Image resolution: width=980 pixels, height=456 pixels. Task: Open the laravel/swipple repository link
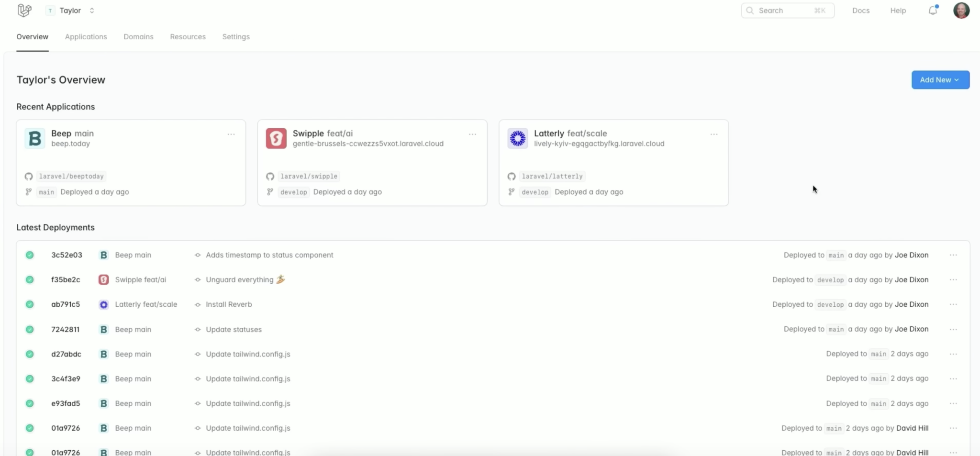(309, 177)
